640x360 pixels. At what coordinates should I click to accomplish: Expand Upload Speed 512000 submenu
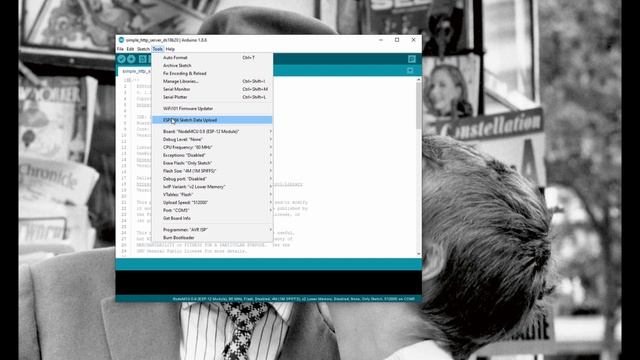click(212, 202)
